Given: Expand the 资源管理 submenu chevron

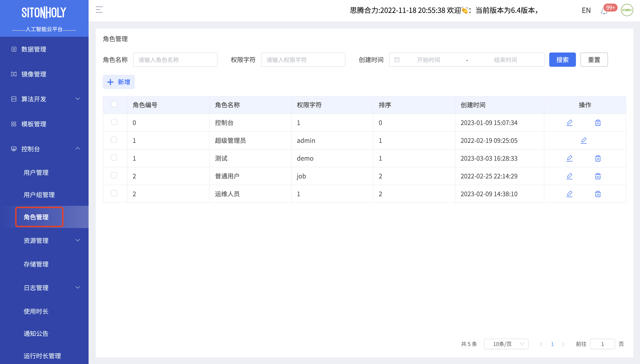Looking at the screenshot, I should 78,240.
